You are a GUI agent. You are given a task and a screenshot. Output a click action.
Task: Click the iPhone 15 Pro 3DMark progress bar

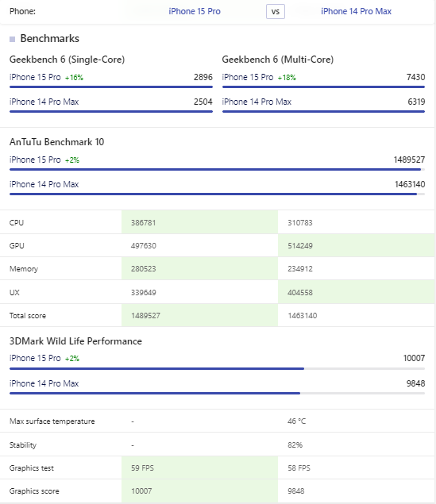coord(217,369)
